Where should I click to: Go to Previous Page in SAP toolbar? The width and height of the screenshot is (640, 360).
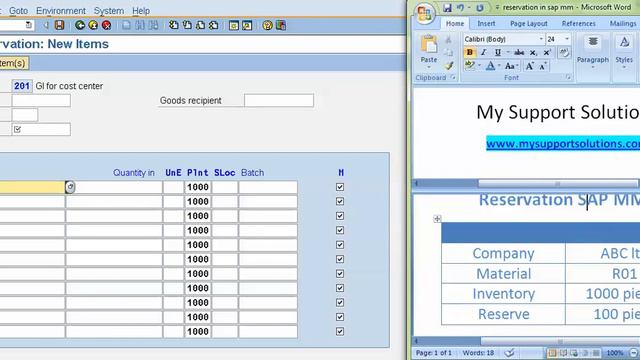pos(187,25)
